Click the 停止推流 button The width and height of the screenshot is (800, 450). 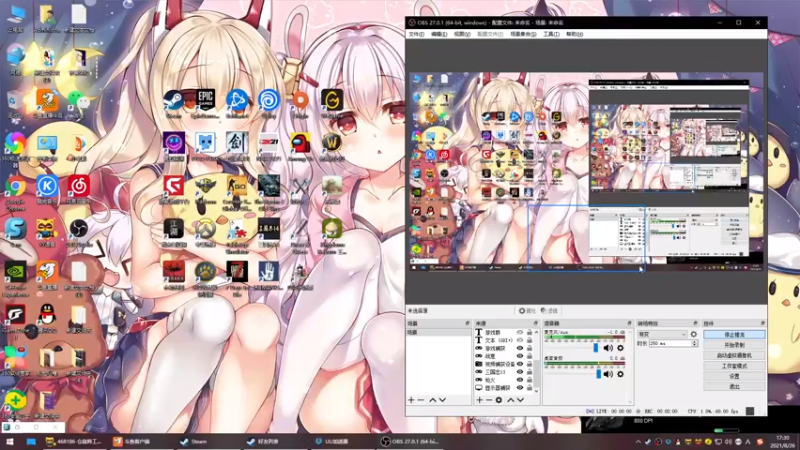734,335
